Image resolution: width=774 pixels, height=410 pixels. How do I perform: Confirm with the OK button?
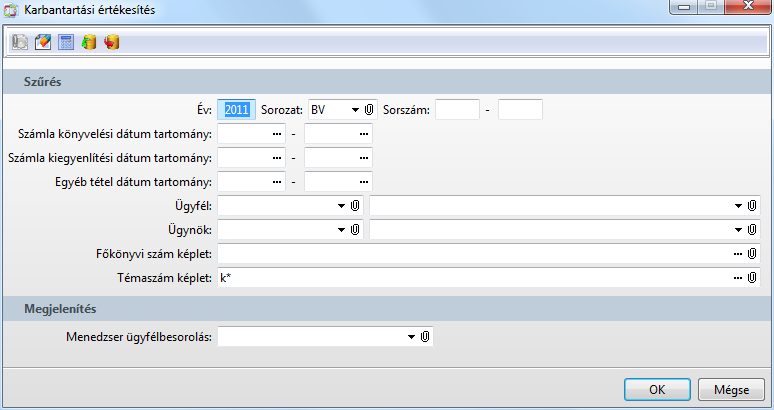tap(657, 390)
